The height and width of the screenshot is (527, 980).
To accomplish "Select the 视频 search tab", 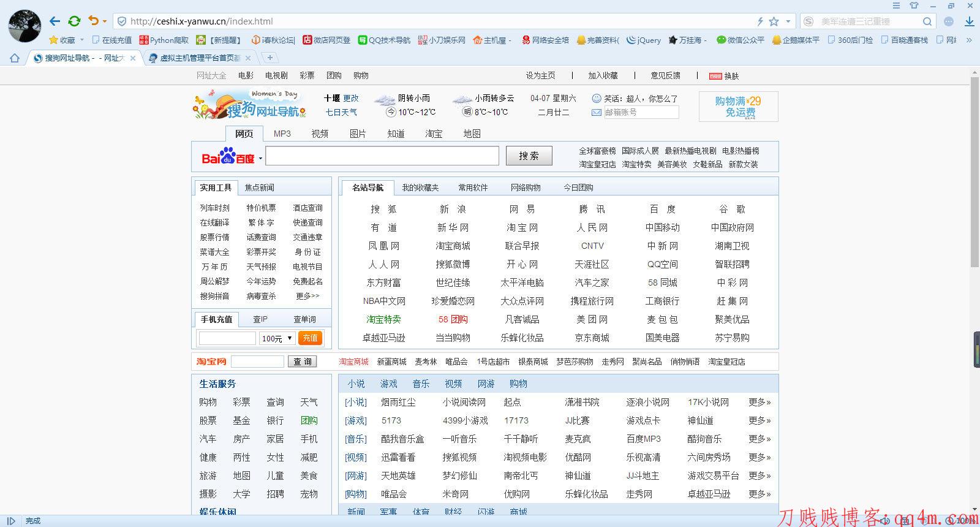I will [320, 134].
